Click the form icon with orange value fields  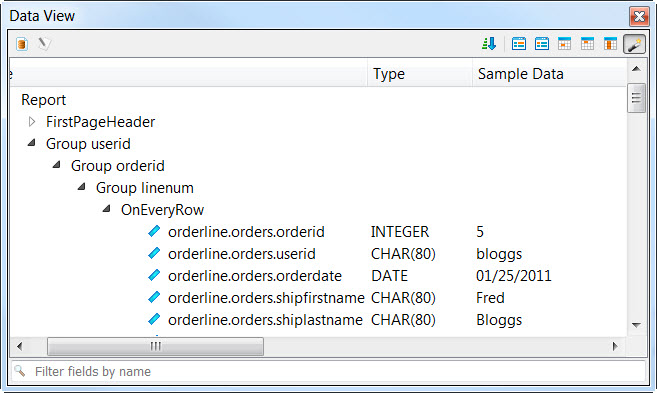[x=519, y=44]
